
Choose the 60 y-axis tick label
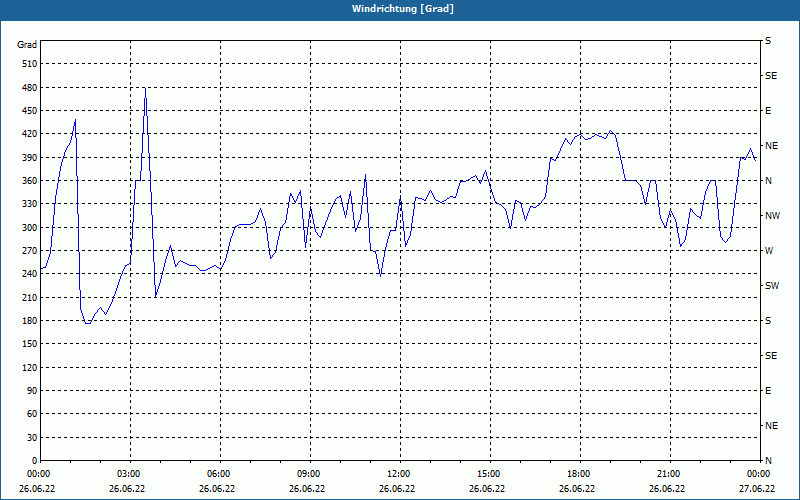pyautogui.click(x=32, y=414)
